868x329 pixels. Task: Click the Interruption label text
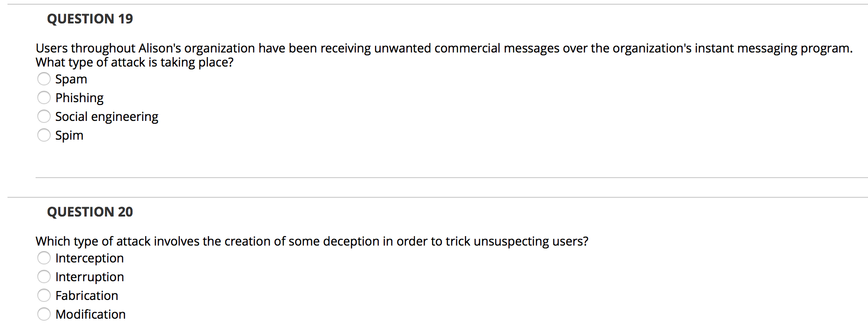[89, 277]
